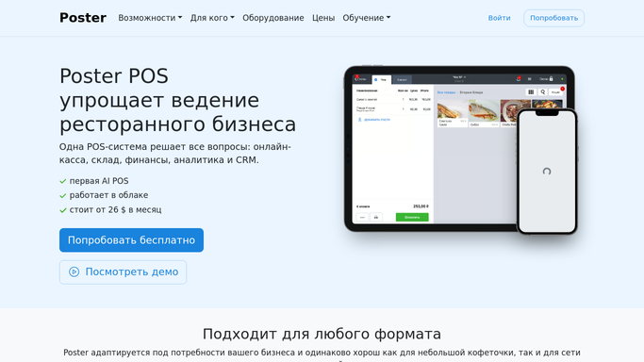Image resolution: width=644 pixels, height=362 pixels.
Task: Open the Цены menu item
Action: coord(323,18)
